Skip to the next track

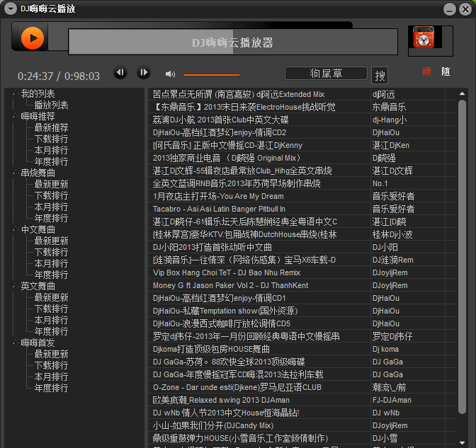(x=143, y=73)
